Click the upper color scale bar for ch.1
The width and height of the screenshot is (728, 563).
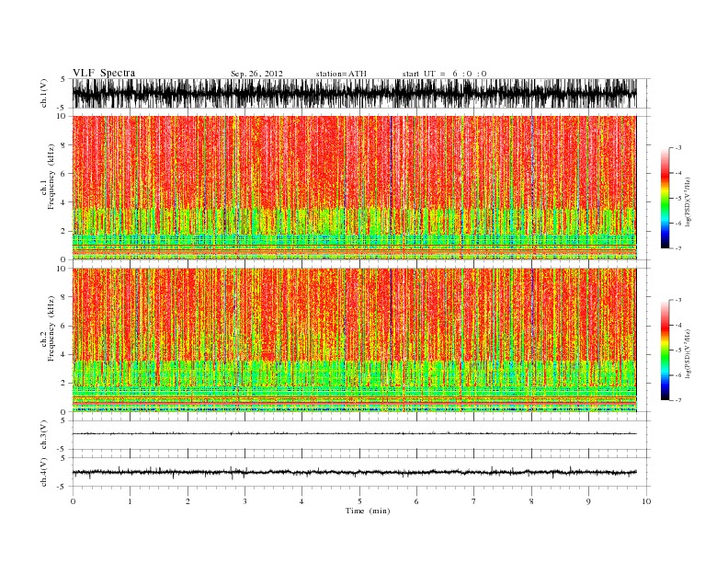(x=665, y=198)
